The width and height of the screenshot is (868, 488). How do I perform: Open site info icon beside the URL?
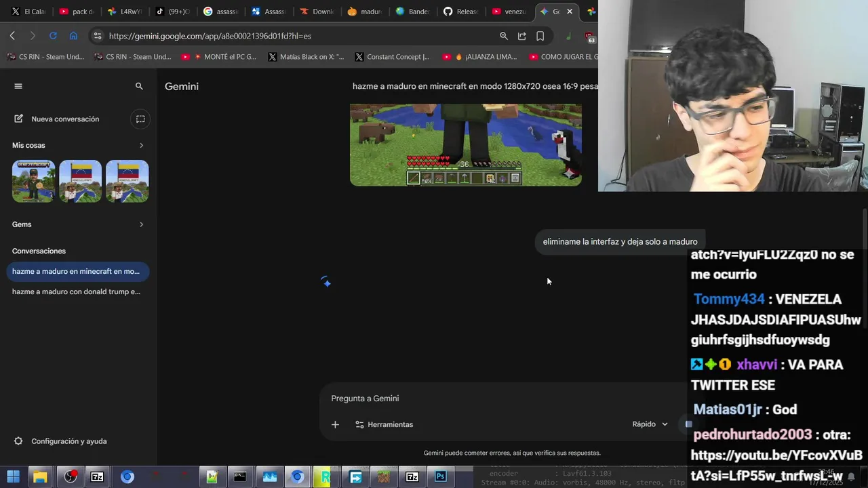pos(97,36)
